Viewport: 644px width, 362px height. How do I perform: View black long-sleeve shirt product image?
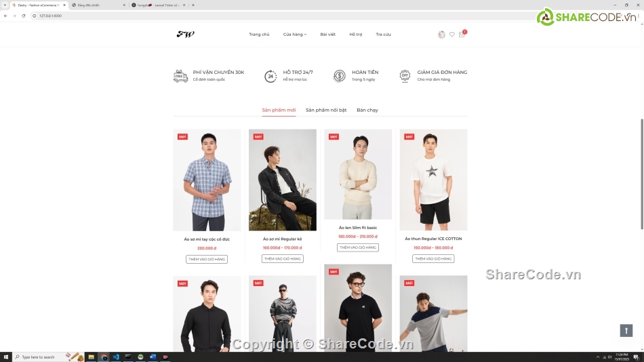pos(207,313)
